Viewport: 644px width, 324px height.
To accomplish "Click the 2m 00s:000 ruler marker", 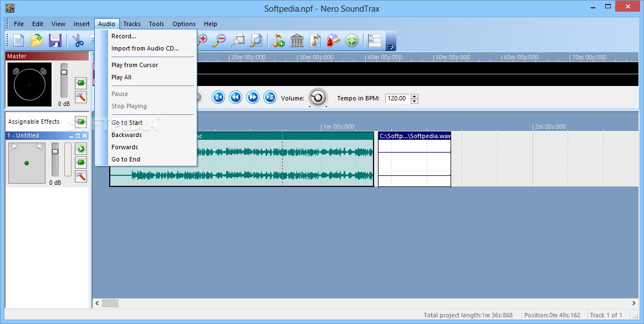I will [x=550, y=126].
